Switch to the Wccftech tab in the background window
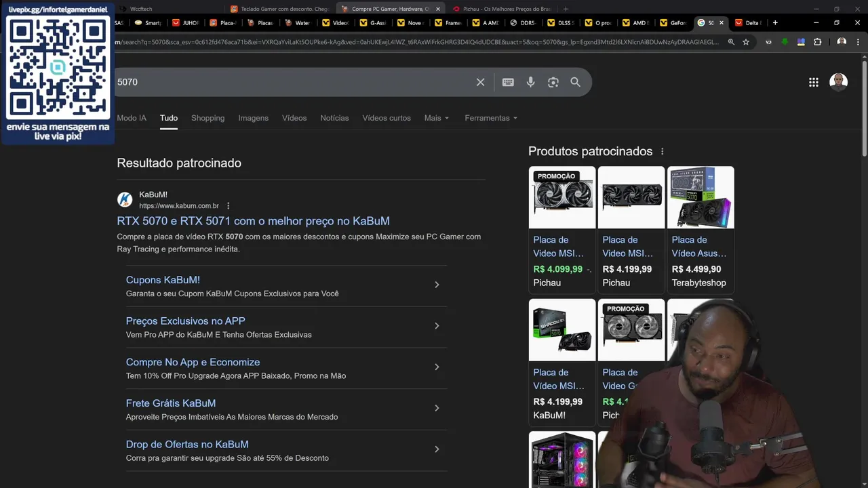The height and width of the screenshot is (488, 868). point(141,9)
